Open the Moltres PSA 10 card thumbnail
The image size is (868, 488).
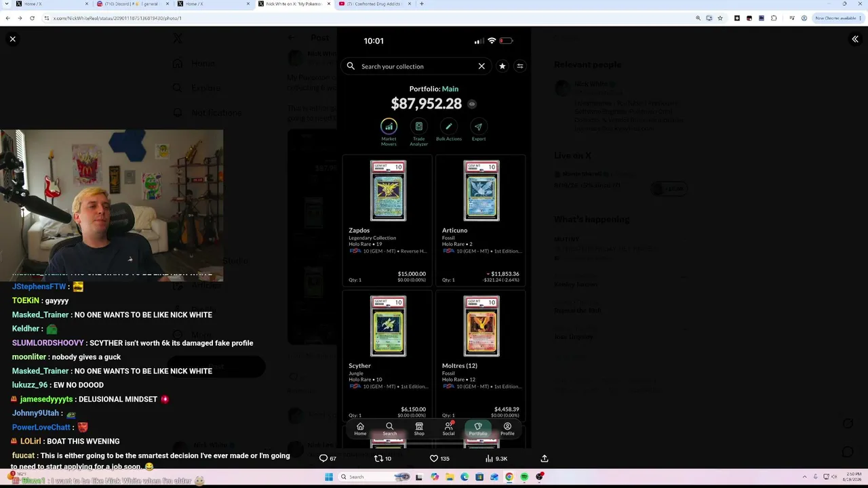pyautogui.click(x=481, y=327)
